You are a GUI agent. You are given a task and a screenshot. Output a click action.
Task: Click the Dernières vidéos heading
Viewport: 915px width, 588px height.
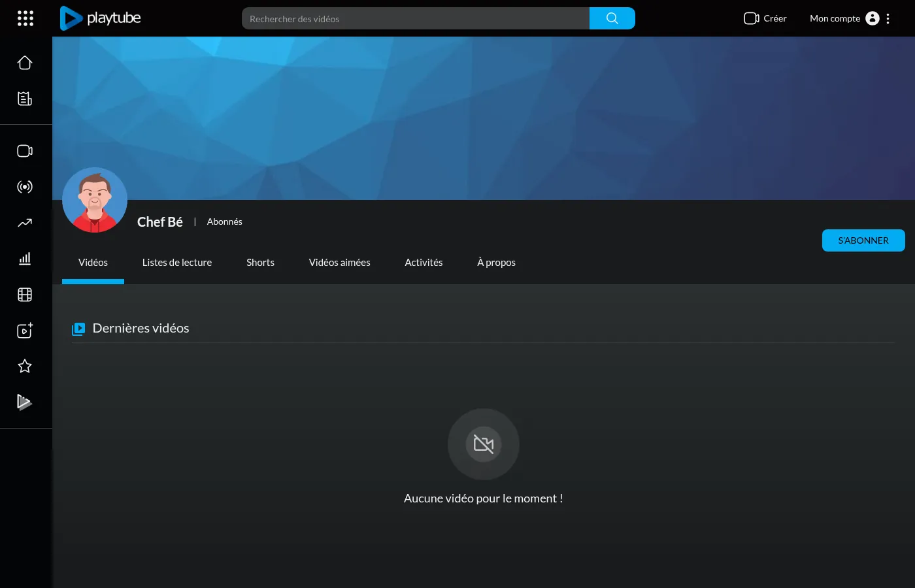coord(141,328)
